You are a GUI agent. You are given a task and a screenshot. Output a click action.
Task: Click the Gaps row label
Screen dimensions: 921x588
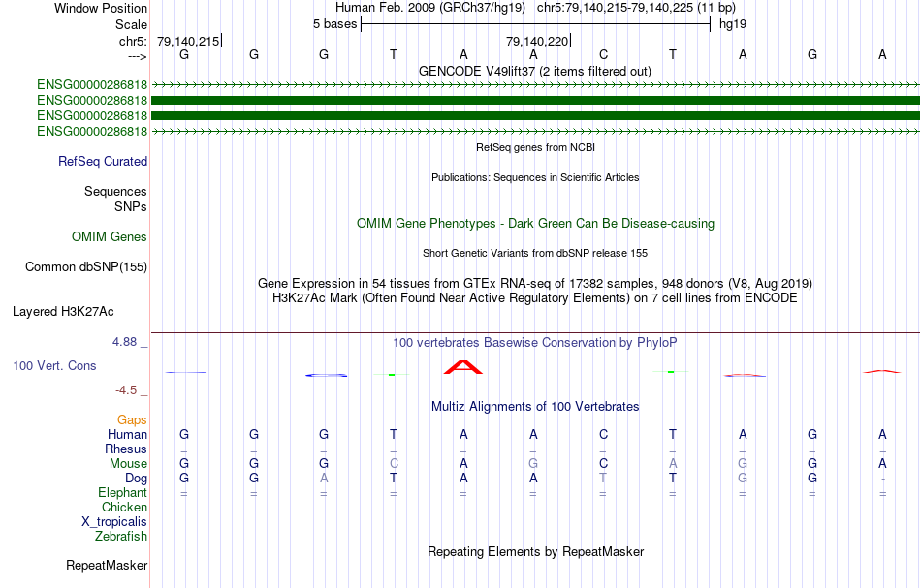tap(132, 419)
